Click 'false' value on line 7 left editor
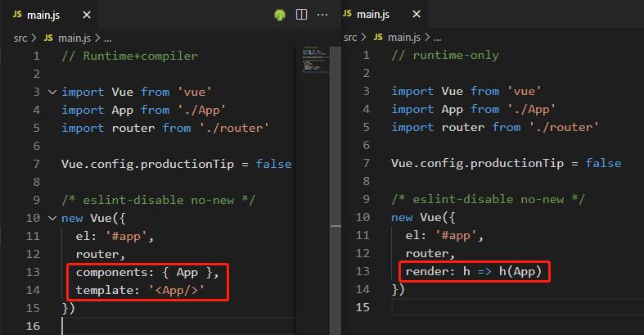 pos(273,164)
